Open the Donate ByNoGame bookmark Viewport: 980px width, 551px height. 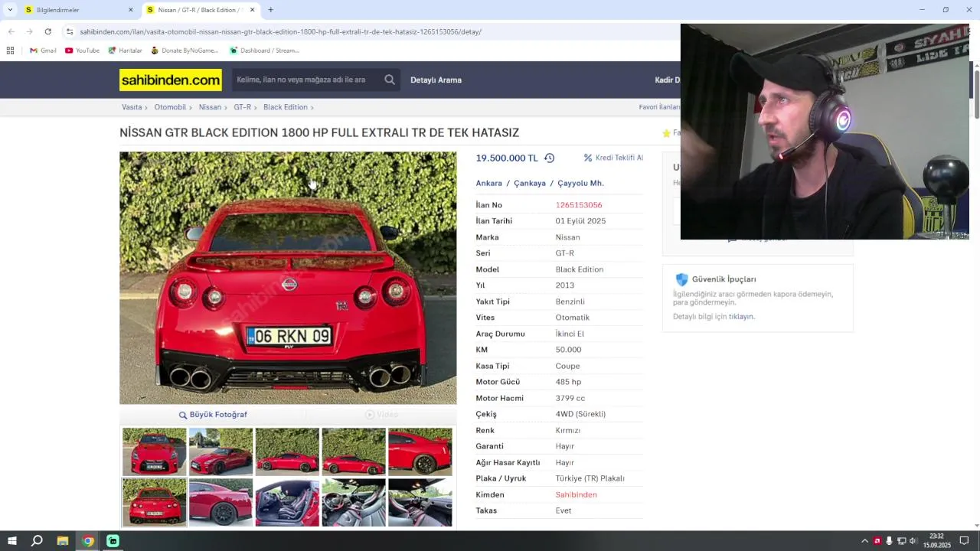[185, 51]
